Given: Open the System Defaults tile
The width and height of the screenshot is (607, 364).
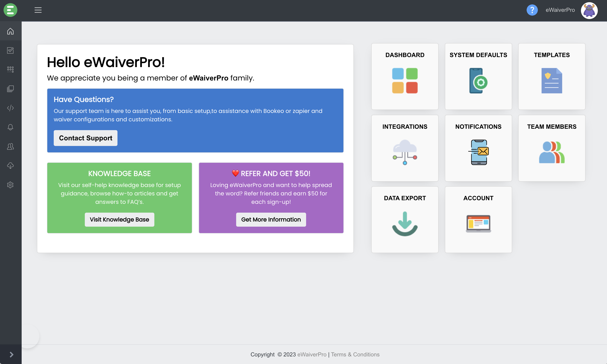Looking at the screenshot, I should 478,76.
